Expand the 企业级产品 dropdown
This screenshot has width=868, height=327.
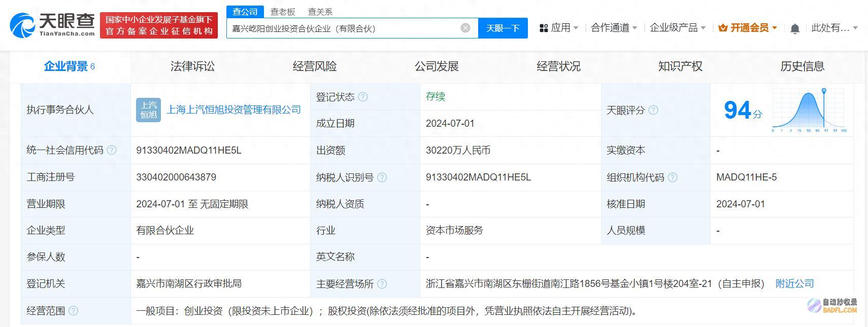(x=703, y=28)
